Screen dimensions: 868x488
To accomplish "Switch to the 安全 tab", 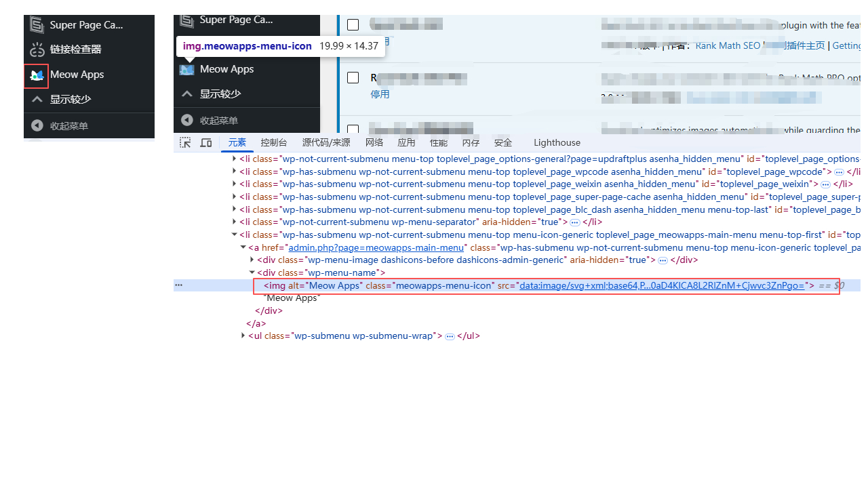I will coord(503,142).
